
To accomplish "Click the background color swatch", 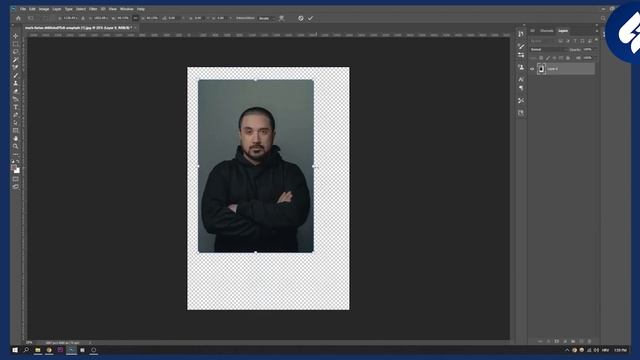I will 17,171.
